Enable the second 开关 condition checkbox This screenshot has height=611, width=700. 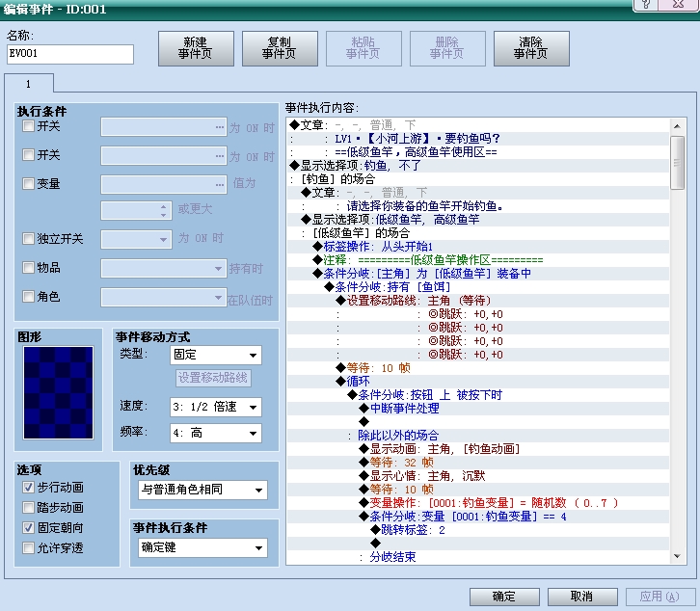[x=29, y=155]
